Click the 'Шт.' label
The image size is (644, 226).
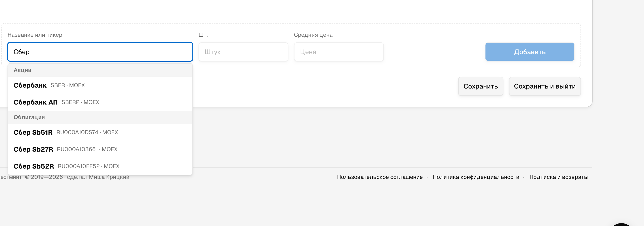[x=203, y=35]
